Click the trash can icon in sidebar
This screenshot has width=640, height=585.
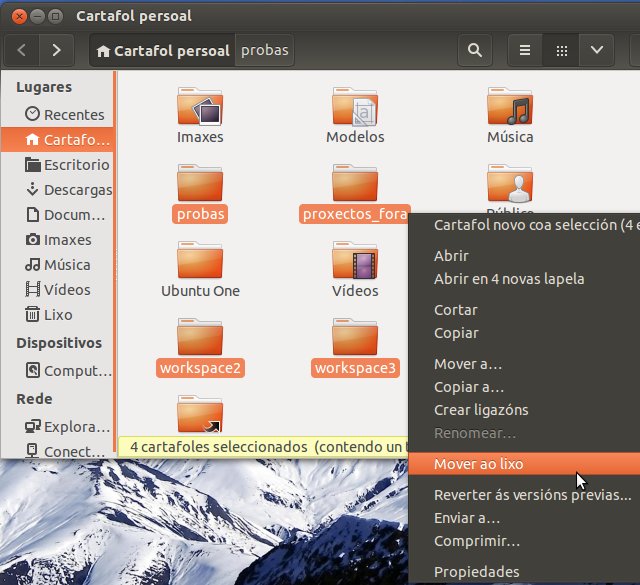tap(32, 314)
